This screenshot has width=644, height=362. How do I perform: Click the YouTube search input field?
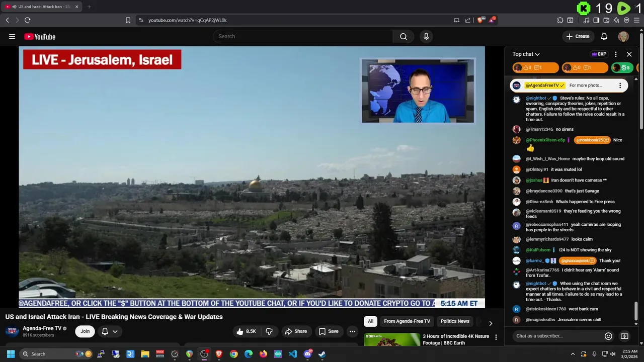coord(303,36)
